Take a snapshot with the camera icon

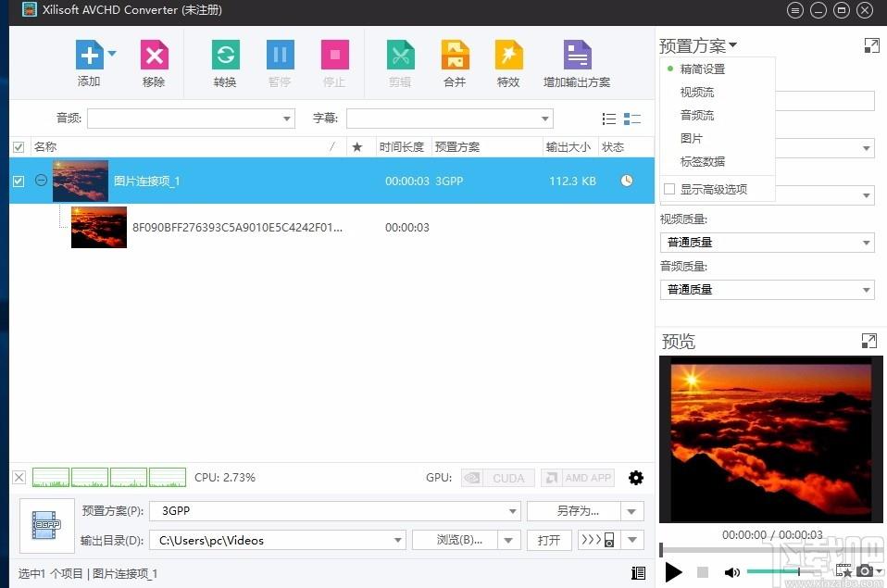[x=865, y=571]
